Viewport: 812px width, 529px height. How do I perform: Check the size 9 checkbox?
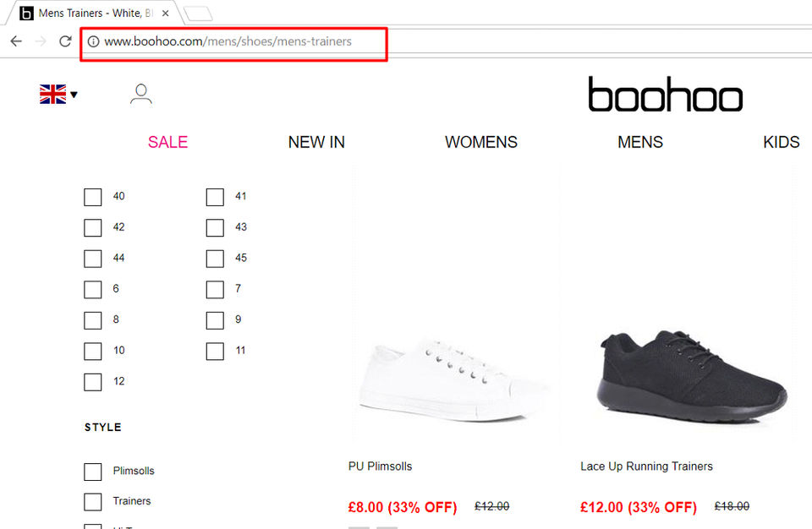tap(215, 319)
